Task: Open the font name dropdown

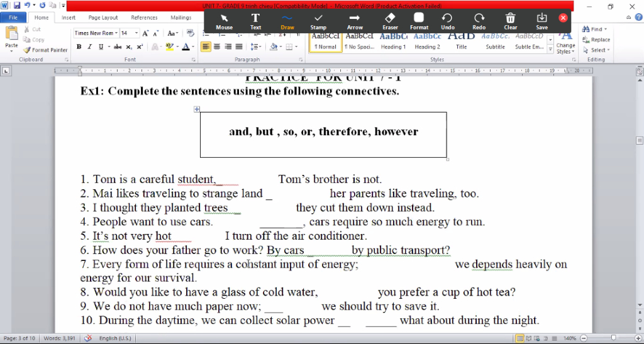Action: pos(116,33)
